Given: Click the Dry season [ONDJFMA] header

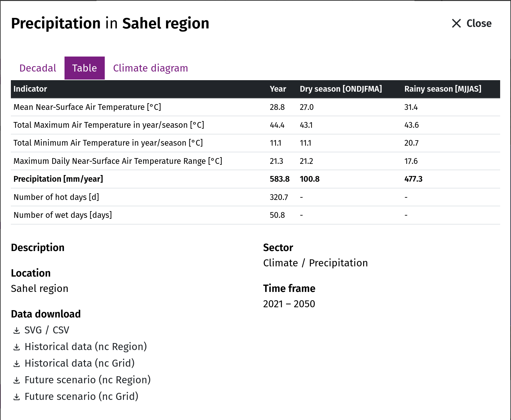Looking at the screenshot, I should [x=341, y=89].
